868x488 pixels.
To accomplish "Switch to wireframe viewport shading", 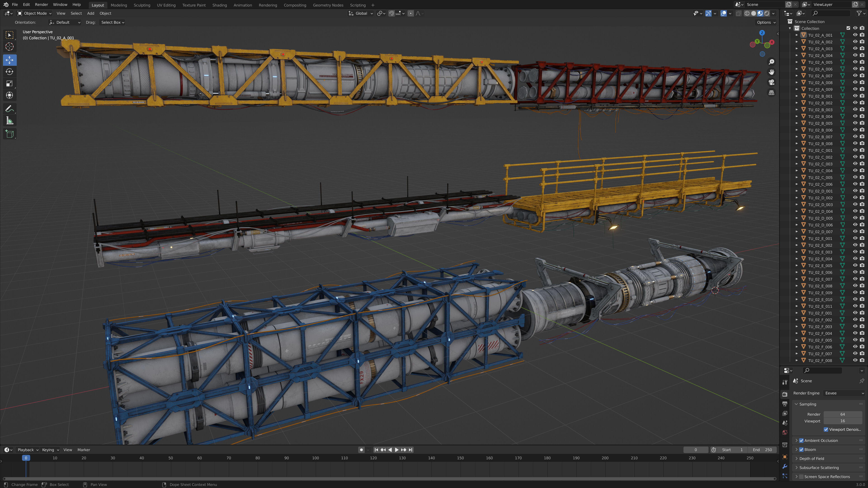I will [x=747, y=14].
